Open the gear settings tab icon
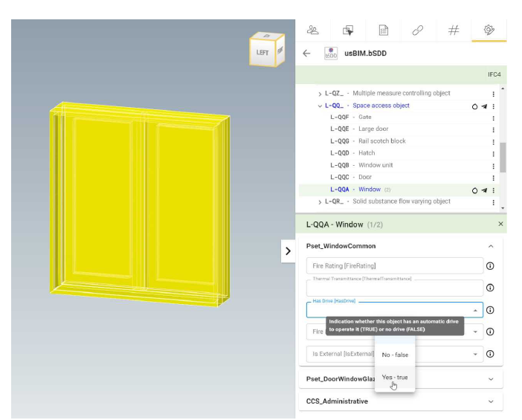This screenshot has width=522, height=420. coord(489,30)
